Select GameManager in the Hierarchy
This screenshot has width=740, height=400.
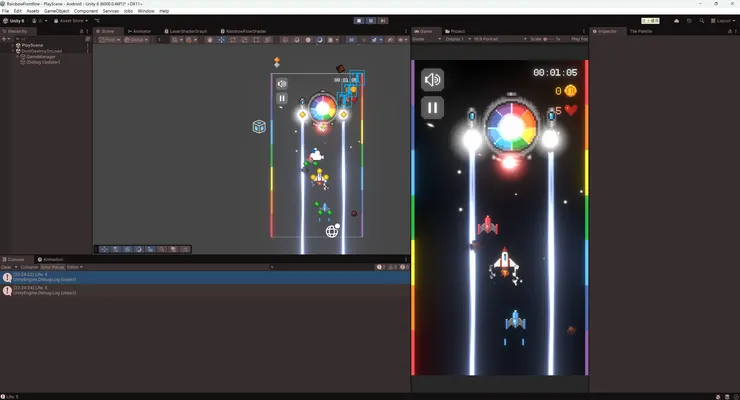(41, 57)
